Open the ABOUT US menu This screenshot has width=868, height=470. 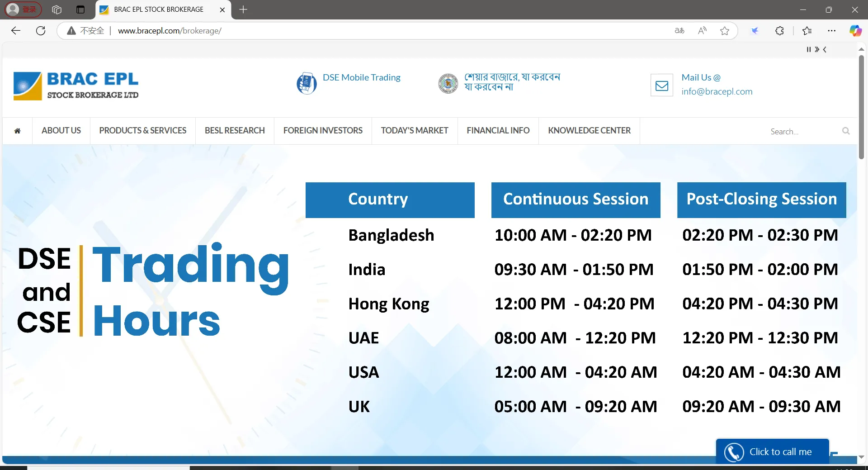61,131
